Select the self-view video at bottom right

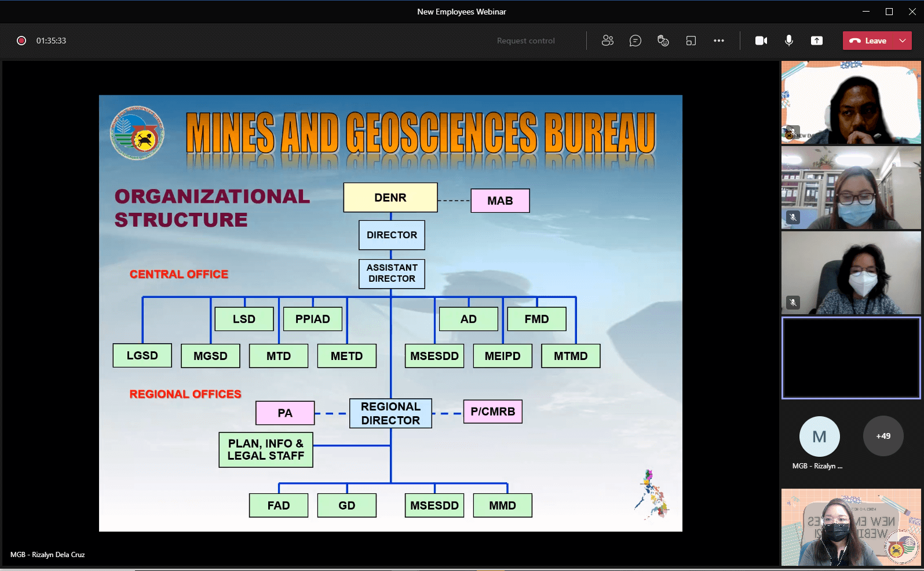pyautogui.click(x=851, y=528)
